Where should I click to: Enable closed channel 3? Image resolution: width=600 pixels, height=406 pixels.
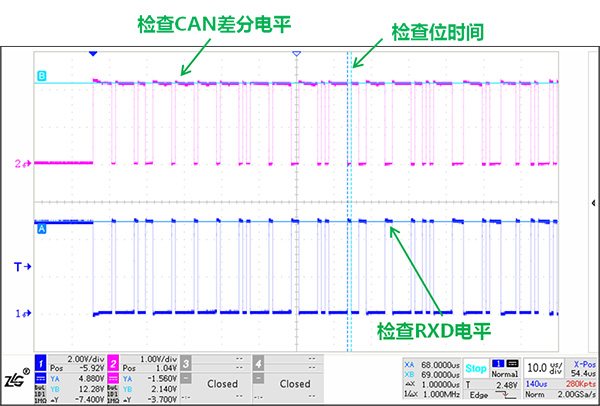(x=222, y=383)
